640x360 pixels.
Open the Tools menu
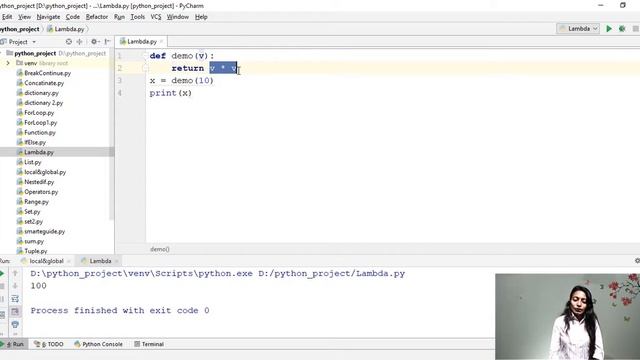coord(138,17)
